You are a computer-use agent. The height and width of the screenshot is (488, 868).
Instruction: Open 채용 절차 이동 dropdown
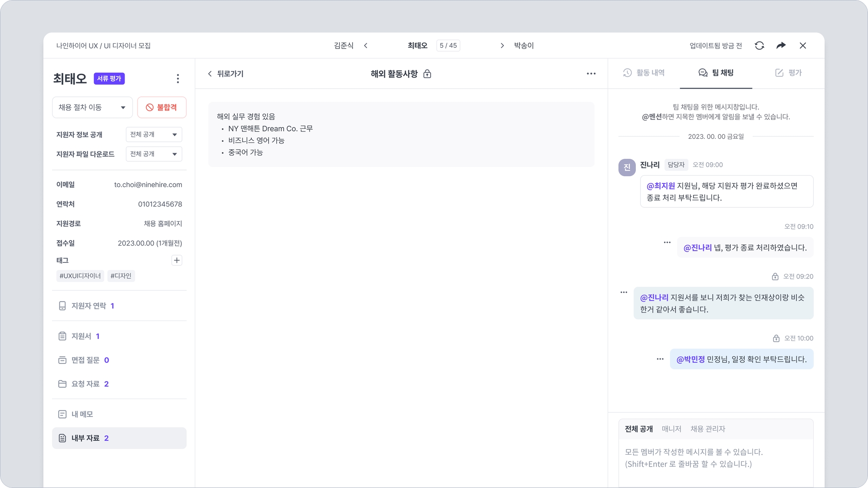coord(92,107)
